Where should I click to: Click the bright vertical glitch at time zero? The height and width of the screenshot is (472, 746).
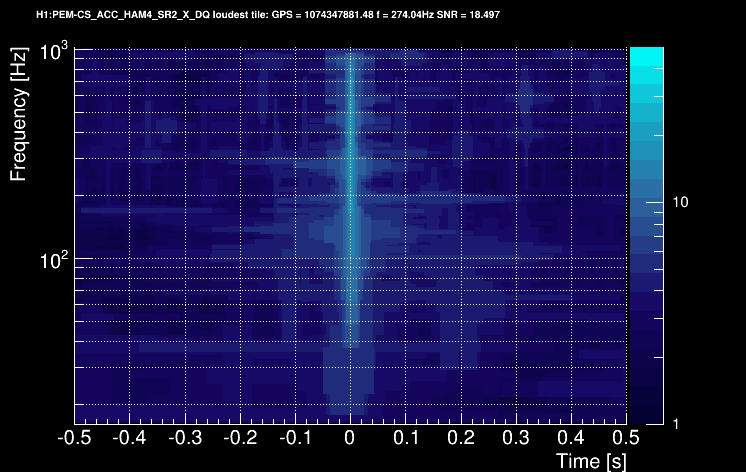[351, 190]
